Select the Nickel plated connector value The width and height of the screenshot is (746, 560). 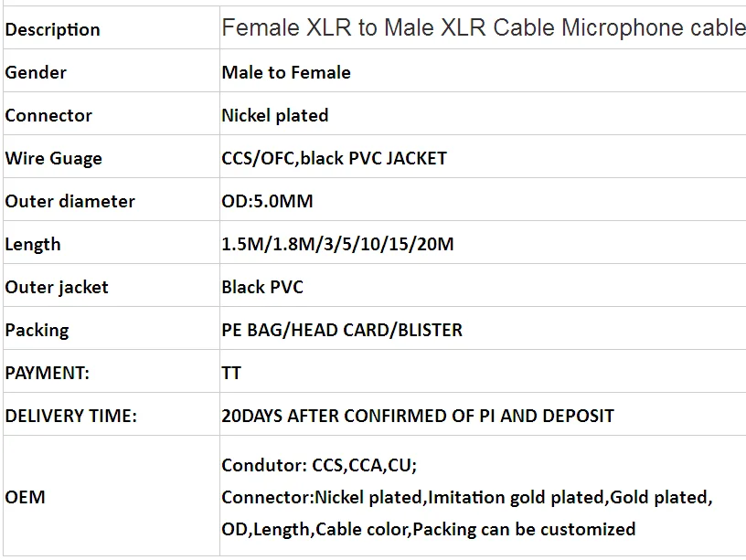(274, 115)
